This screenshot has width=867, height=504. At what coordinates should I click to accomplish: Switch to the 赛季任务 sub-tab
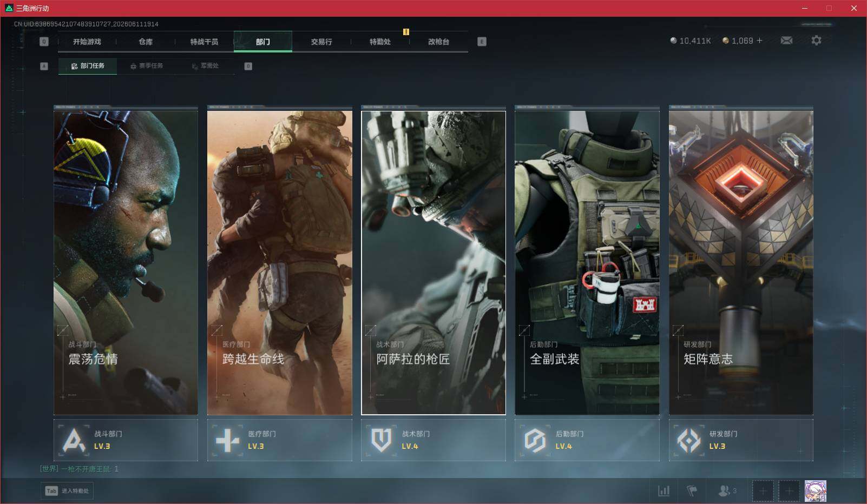click(x=146, y=66)
